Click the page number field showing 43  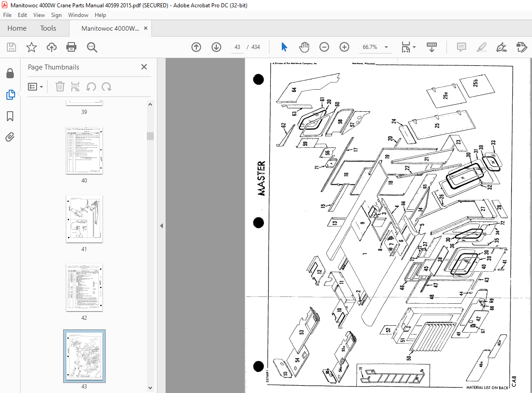point(237,47)
